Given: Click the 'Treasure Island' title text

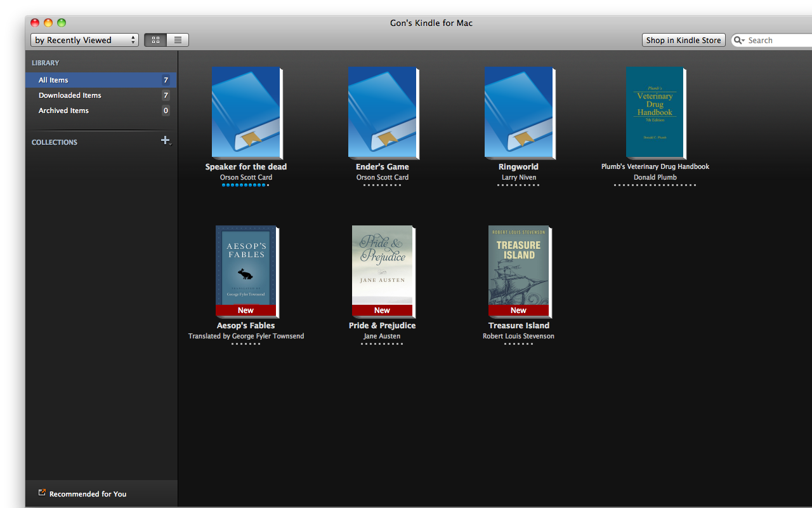Looking at the screenshot, I should click(519, 326).
